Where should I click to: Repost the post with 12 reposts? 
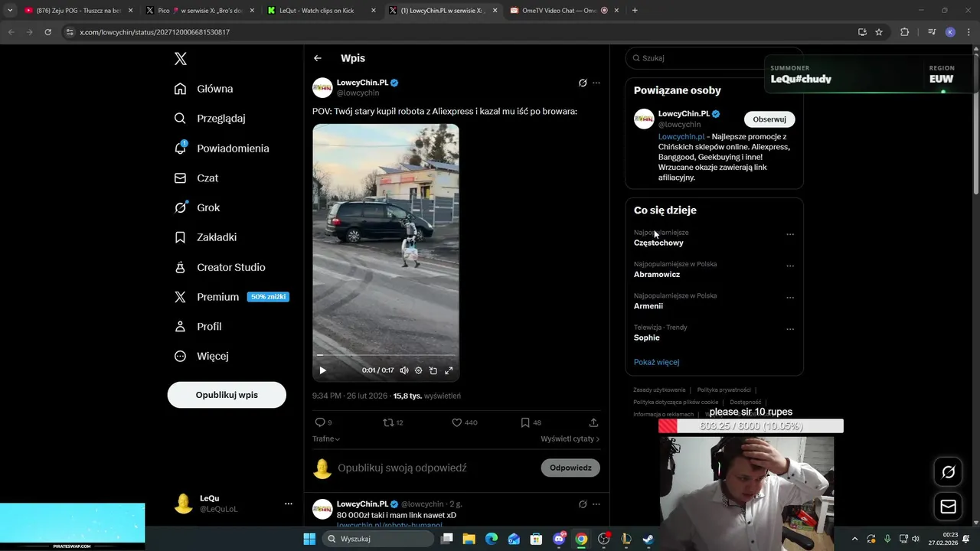(x=393, y=422)
